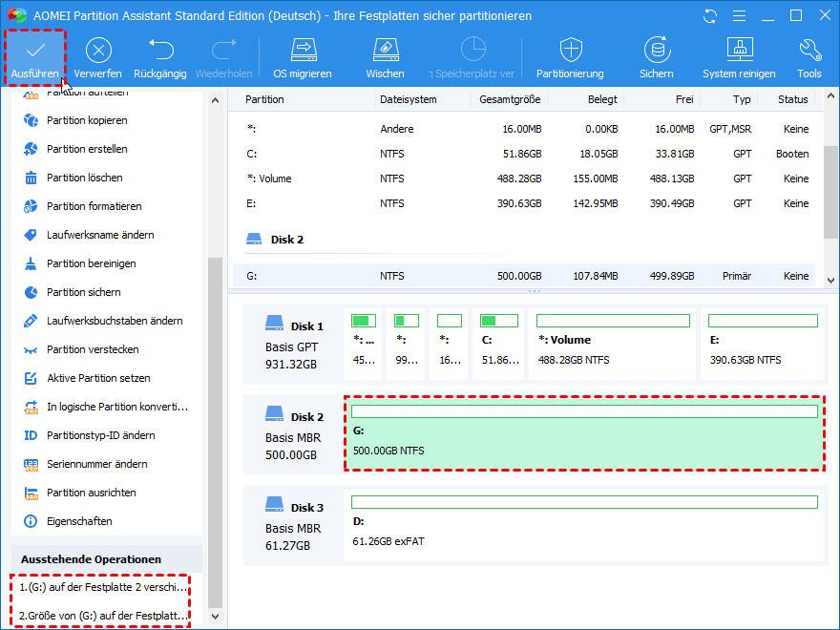The height and width of the screenshot is (630, 840).
Task: Click partition list scroll down arrow
Action: [x=830, y=281]
